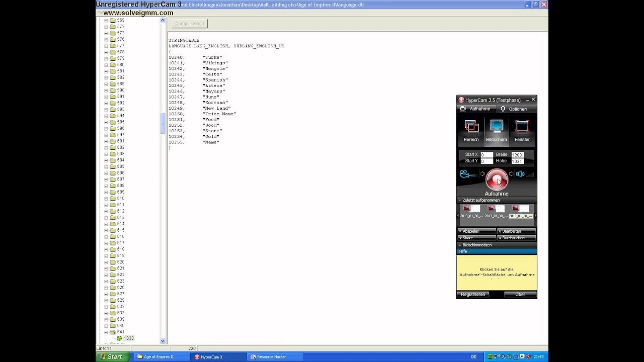This screenshot has height=362, width=644.
Task: Click the folder icon for 610
Action: [x=113, y=199]
